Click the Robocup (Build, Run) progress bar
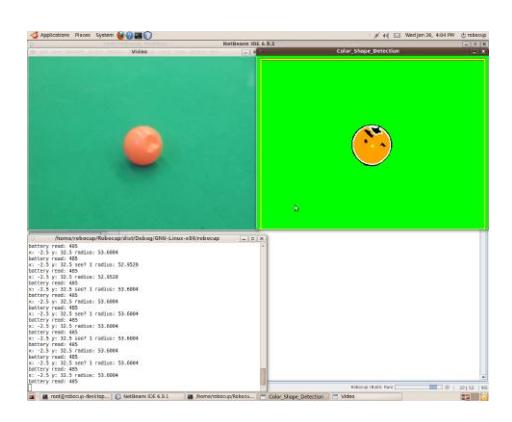This screenshot has height=422, width=512. click(420, 387)
